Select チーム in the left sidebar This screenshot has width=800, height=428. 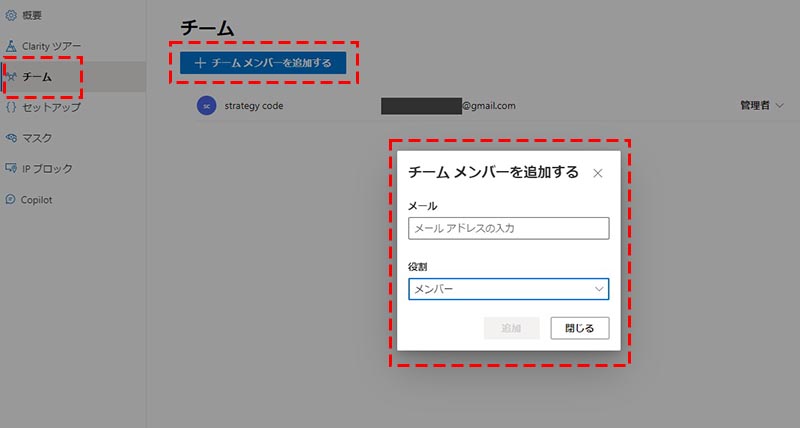[40, 77]
